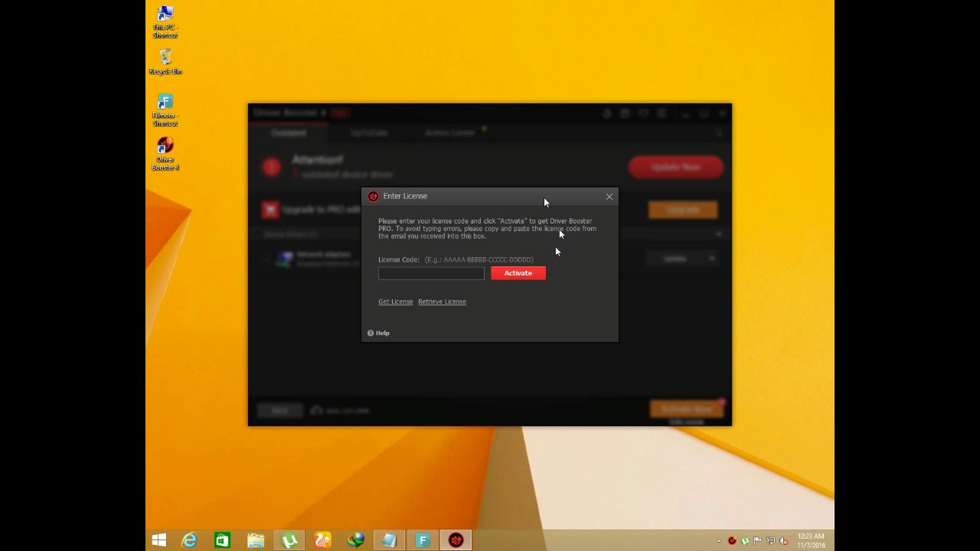
Task: Switch to Outdated tab in Driver Booster window
Action: tap(289, 132)
